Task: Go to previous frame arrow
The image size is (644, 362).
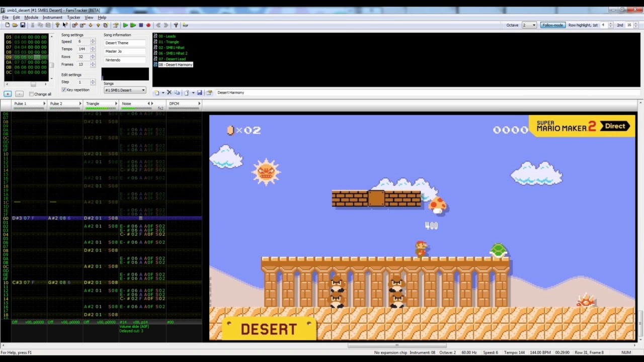Action: pyautogui.click(x=158, y=25)
